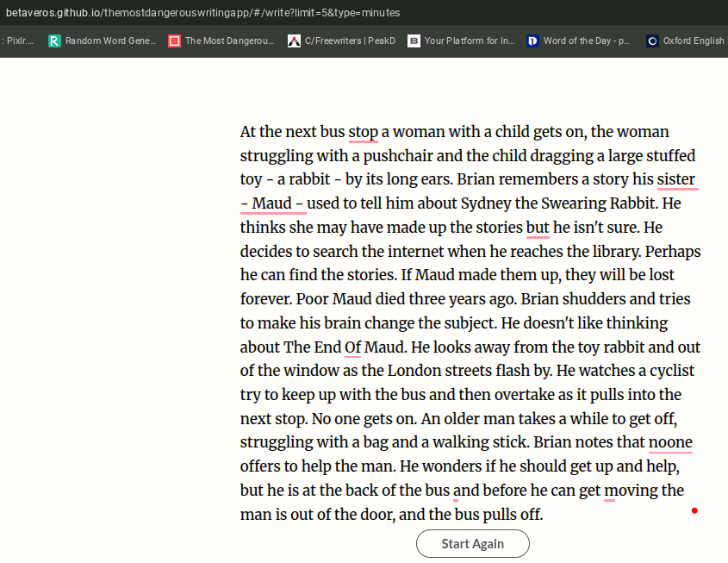
Task: Click the misspelled word 'noone'
Action: point(670,442)
